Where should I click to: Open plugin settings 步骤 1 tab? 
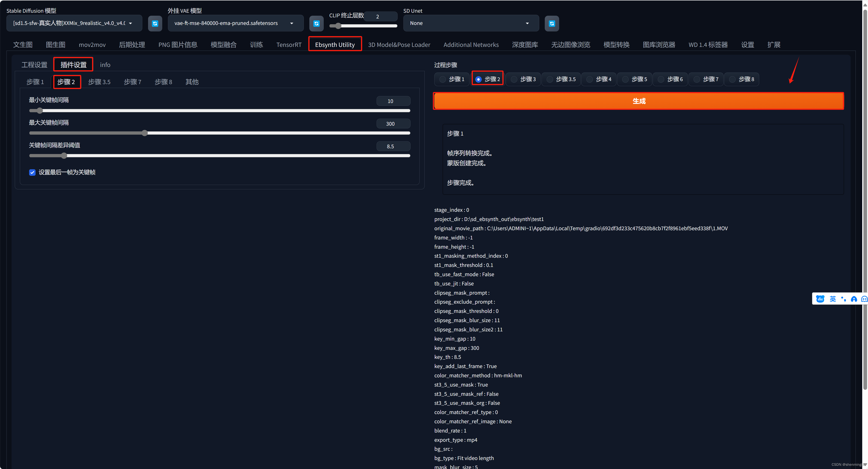click(35, 82)
